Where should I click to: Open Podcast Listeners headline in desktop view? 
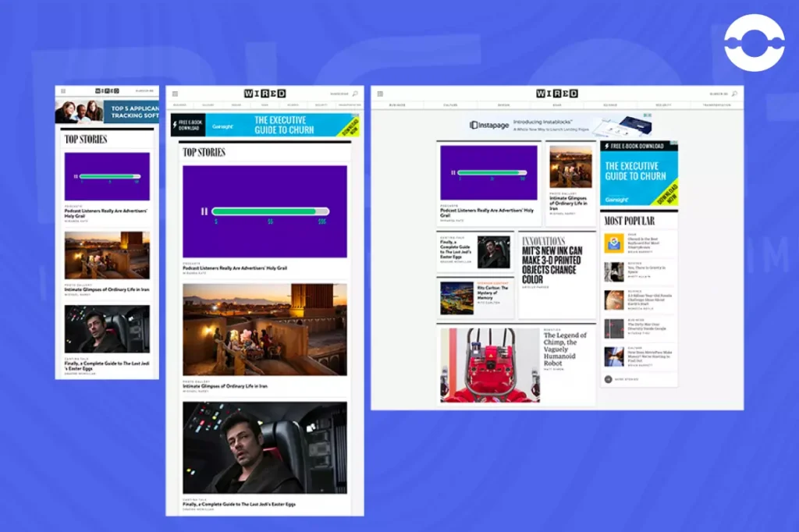[487, 212]
